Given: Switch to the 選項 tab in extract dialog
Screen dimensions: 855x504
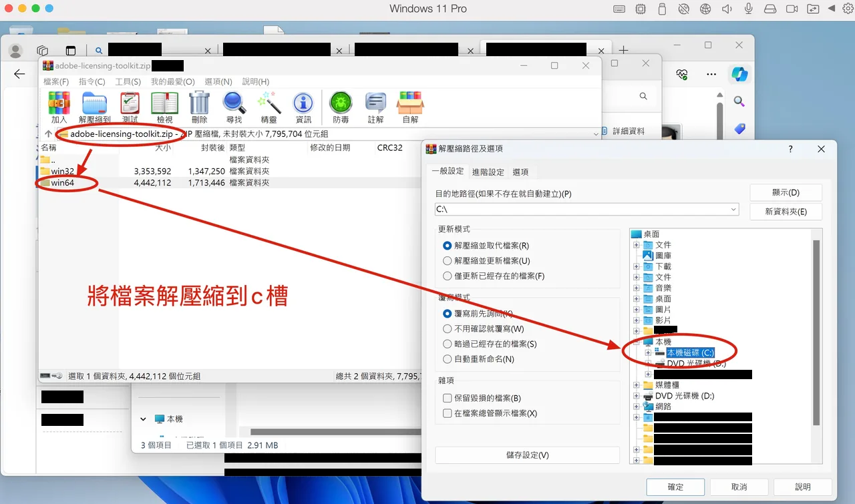Looking at the screenshot, I should [x=520, y=172].
